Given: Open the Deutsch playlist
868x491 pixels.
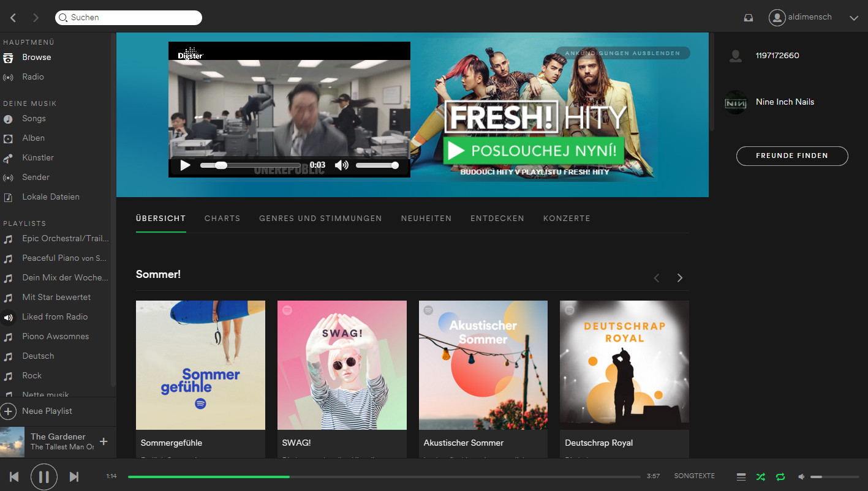Looking at the screenshot, I should tap(38, 356).
